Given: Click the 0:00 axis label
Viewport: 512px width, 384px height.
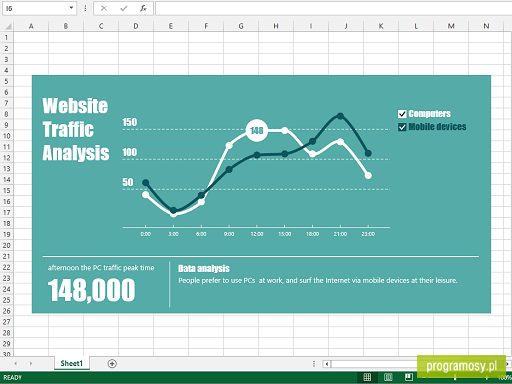Looking at the screenshot, I should click(x=146, y=234).
